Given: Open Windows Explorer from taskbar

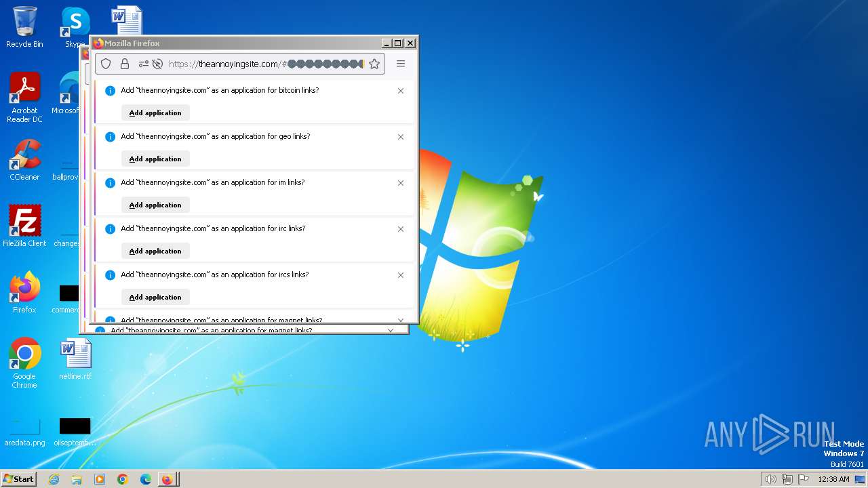Looking at the screenshot, I should click(x=77, y=479).
